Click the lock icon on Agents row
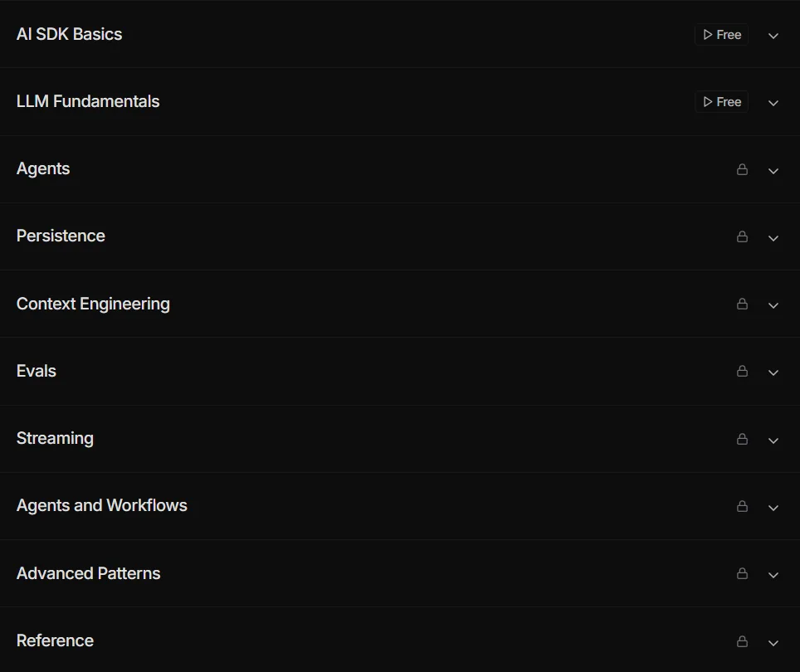800x672 pixels. [x=743, y=169]
